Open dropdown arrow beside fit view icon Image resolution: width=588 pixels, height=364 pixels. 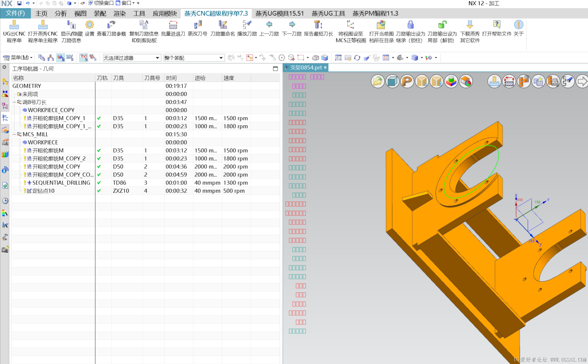coord(393,58)
